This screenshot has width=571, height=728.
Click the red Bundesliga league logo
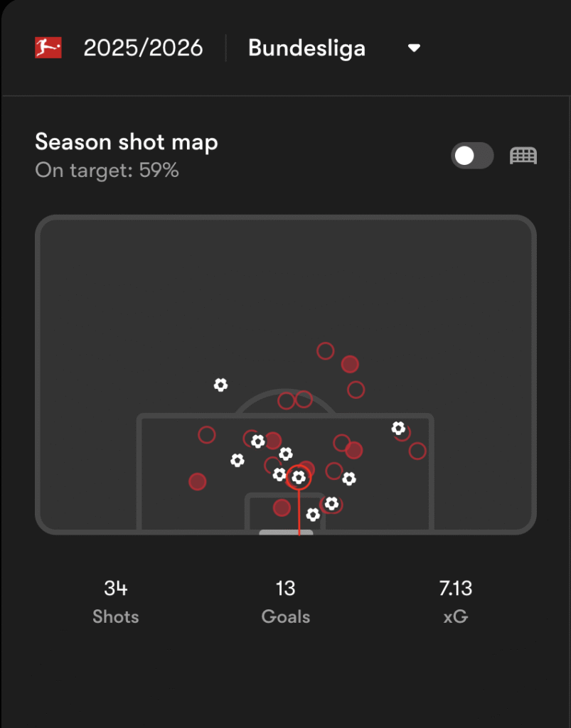(48, 48)
